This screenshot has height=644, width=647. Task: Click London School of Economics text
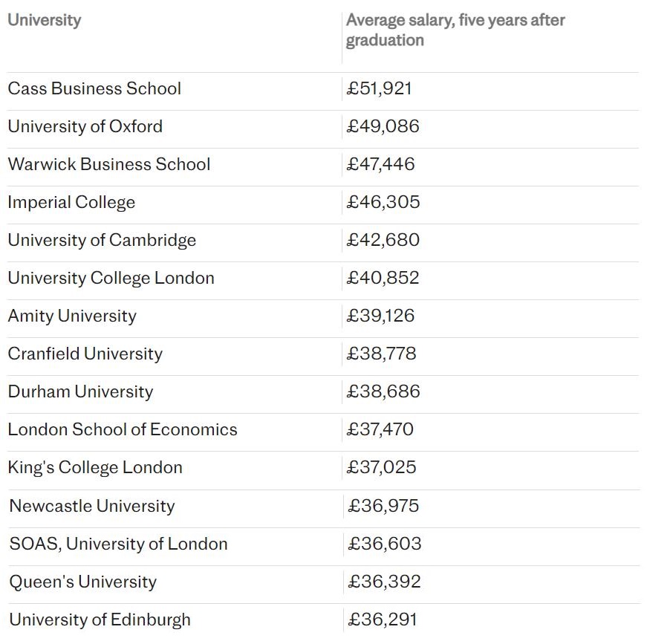click(x=123, y=429)
